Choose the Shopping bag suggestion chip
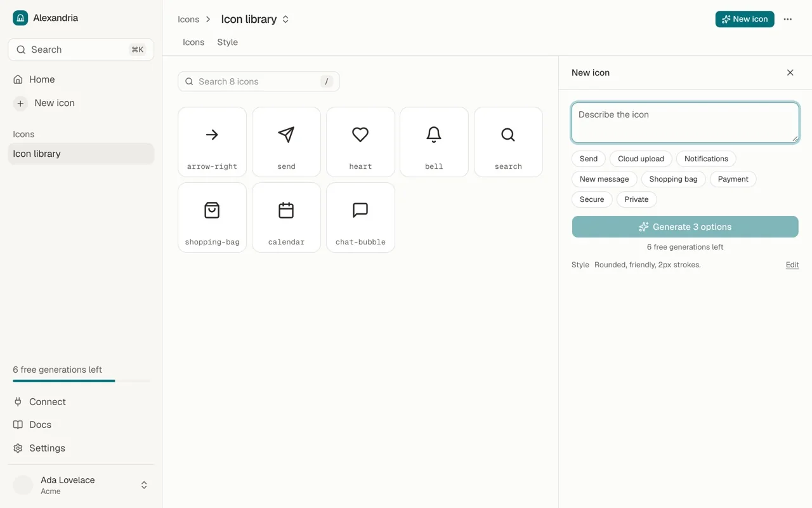Viewport: 812px width, 508px height. (x=673, y=179)
